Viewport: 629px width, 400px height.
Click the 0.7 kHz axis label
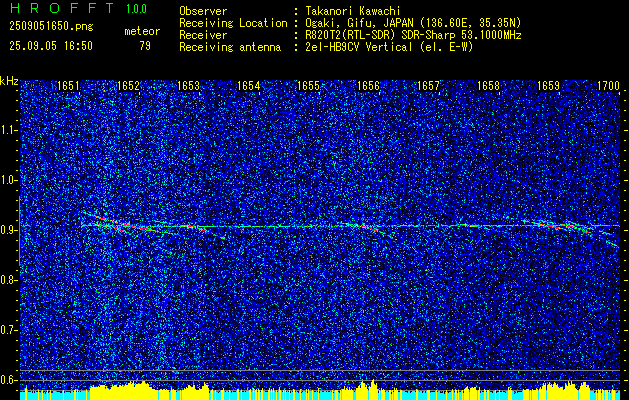click(x=8, y=330)
